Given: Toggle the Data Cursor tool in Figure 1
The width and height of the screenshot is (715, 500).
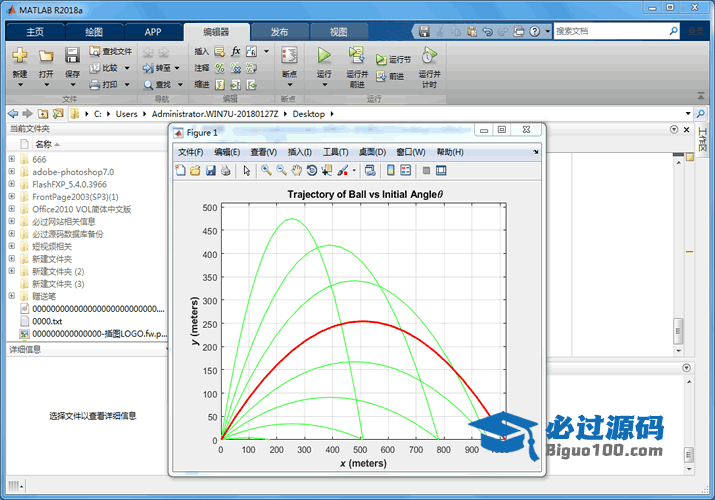Looking at the screenshot, I should 326,170.
